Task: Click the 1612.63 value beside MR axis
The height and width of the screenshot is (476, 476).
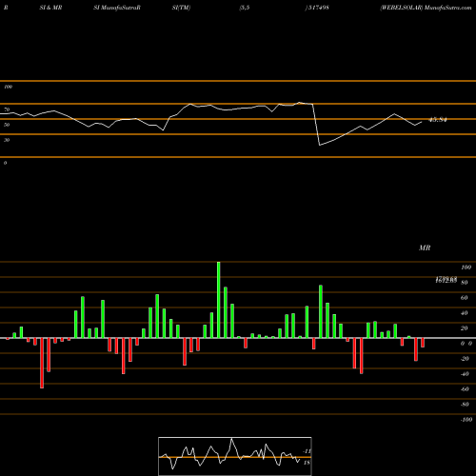Action: [x=446, y=281]
